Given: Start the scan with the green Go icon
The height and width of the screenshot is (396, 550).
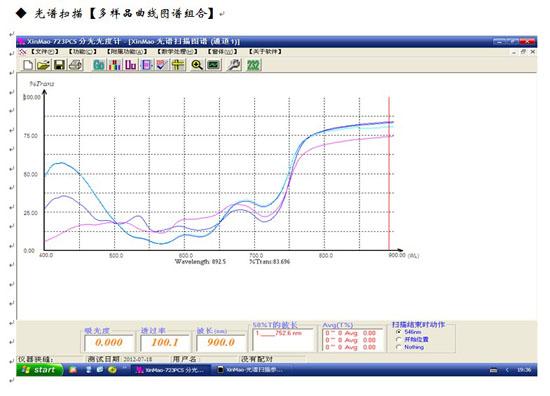Looking at the screenshot, I should [x=99, y=65].
